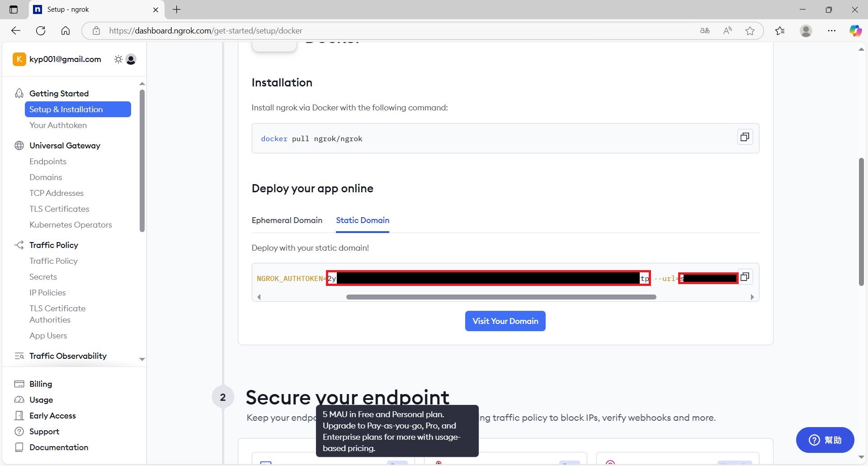Click right arrow of code scrollbar
The image size is (868, 466).
[752, 297]
